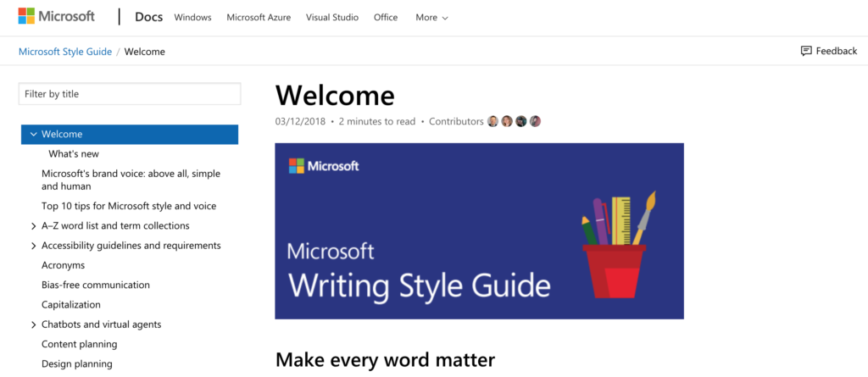This screenshot has width=868, height=377.
Task: Click Welcome in the breadcrumb
Action: point(144,52)
